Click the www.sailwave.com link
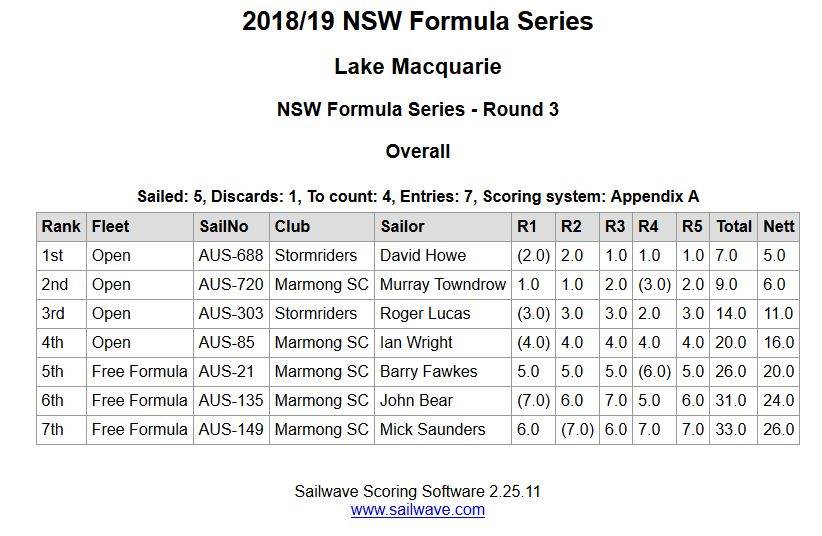 pyautogui.click(x=417, y=510)
